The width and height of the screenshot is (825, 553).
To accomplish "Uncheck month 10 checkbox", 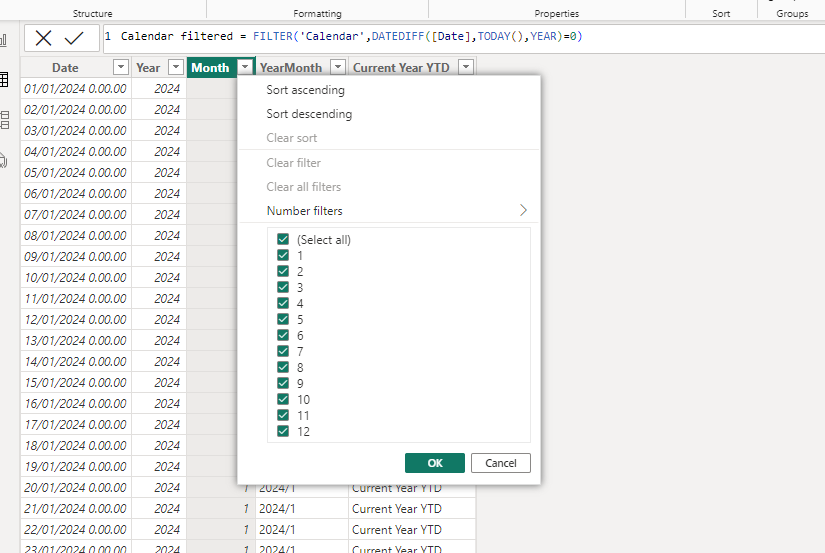I will point(283,399).
